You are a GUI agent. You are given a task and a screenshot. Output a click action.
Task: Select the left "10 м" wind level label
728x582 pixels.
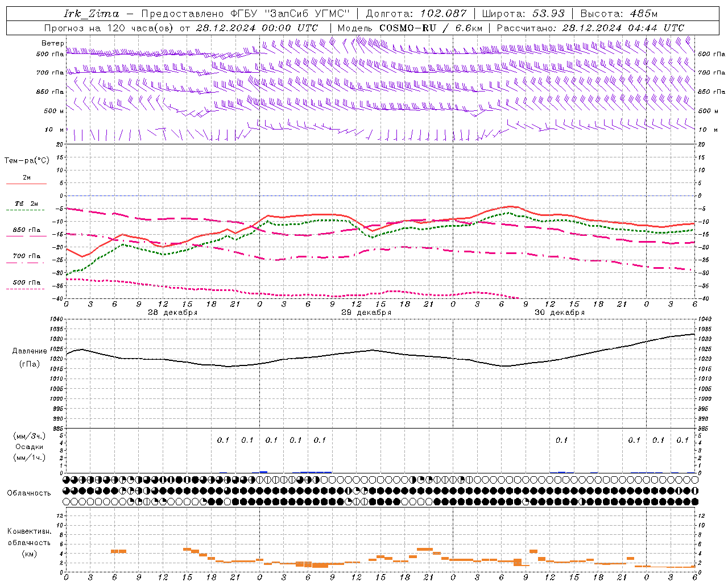(54, 130)
